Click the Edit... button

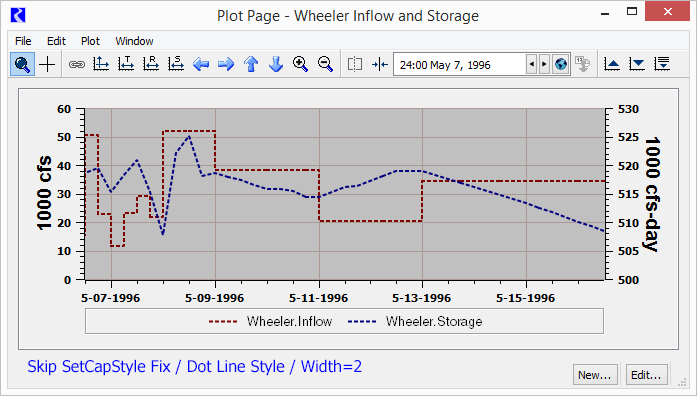click(646, 375)
